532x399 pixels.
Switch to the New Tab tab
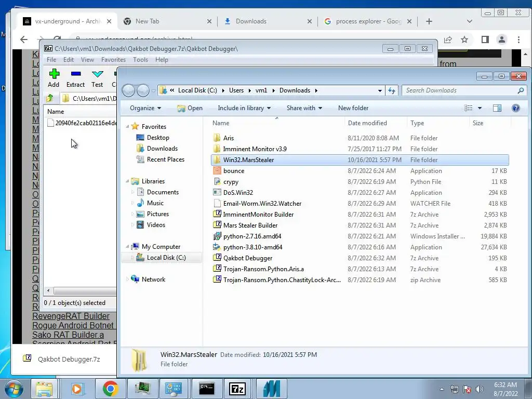(165, 21)
